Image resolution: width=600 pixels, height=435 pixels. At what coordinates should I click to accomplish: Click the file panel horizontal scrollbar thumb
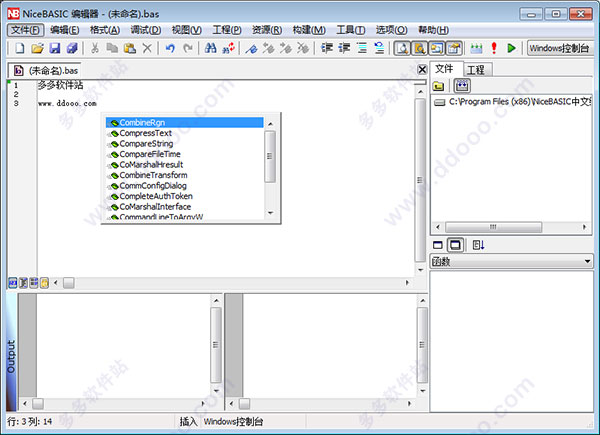click(x=493, y=227)
